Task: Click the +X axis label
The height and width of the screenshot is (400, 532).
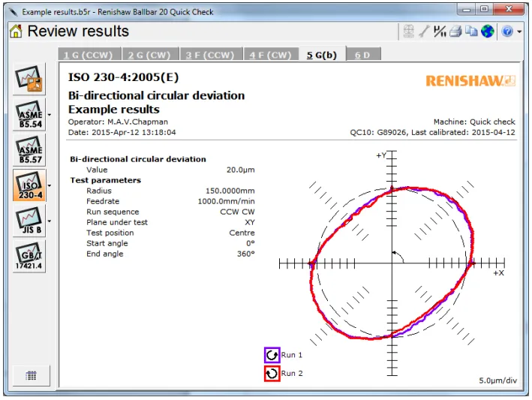Action: [499, 273]
